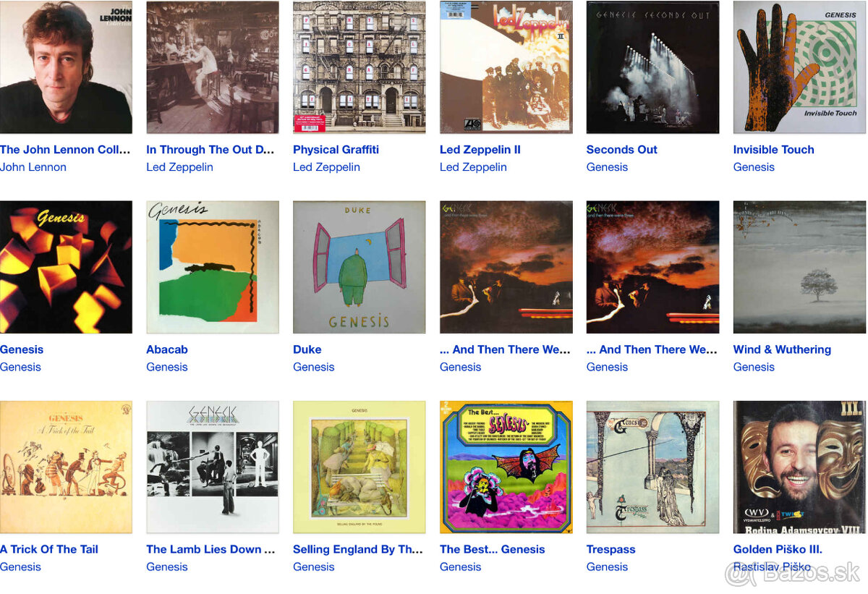Select the Led Zeppelin II album artwork

[506, 67]
